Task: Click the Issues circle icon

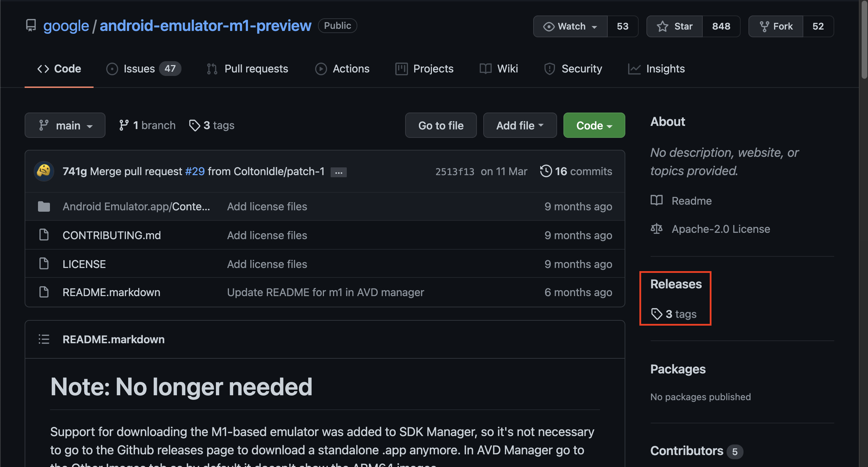Action: tap(112, 69)
